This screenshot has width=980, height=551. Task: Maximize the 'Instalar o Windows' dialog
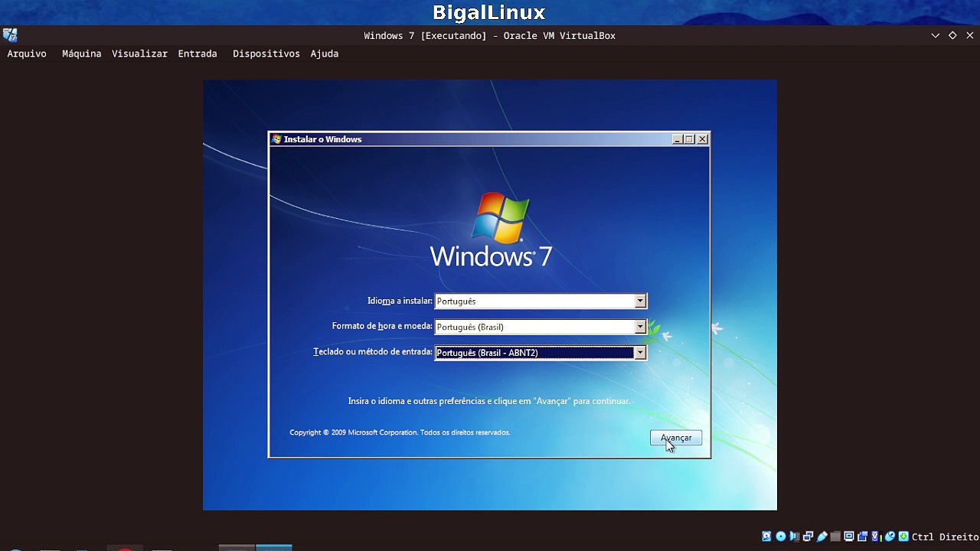pyautogui.click(x=689, y=139)
